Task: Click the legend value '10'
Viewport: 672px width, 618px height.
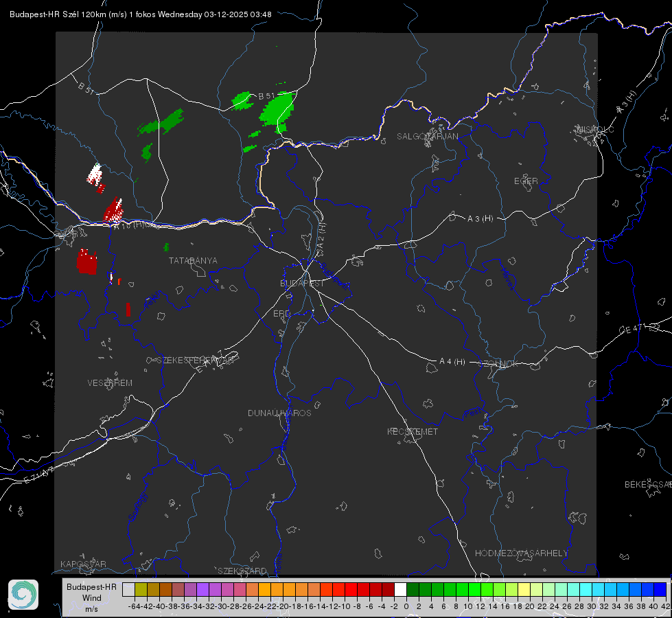Action: coord(468,606)
